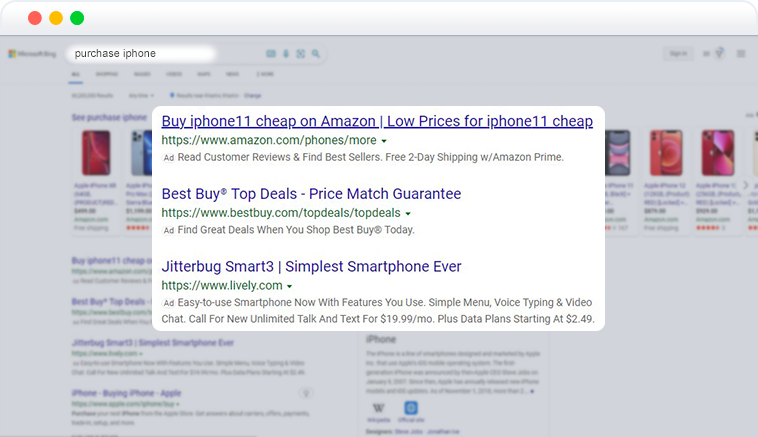758x437 pixels.
Task: Open the pink-red iPhone product thumbnail
Action: click(x=718, y=153)
